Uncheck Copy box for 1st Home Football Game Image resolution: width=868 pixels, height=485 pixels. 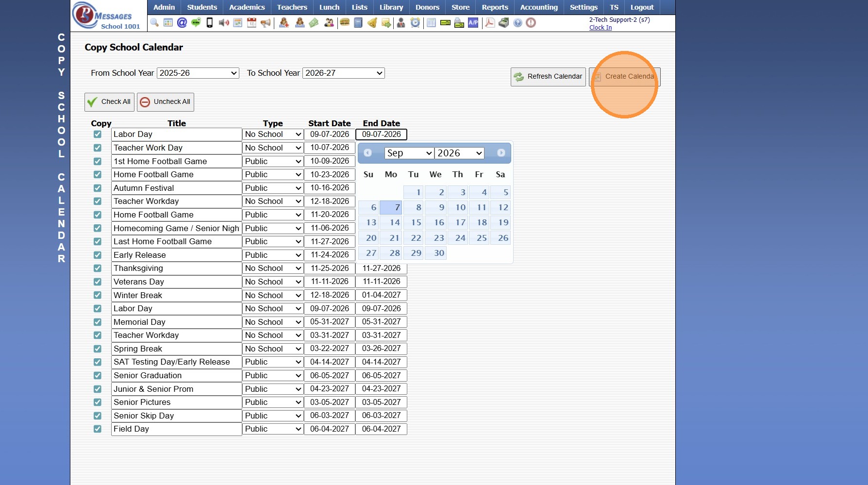(x=98, y=161)
